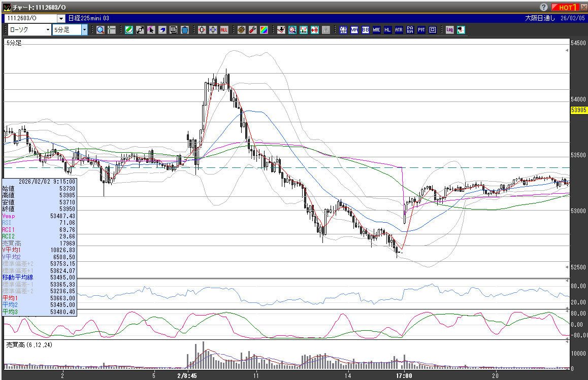Click the PVT pivot indicator button

pos(421,30)
